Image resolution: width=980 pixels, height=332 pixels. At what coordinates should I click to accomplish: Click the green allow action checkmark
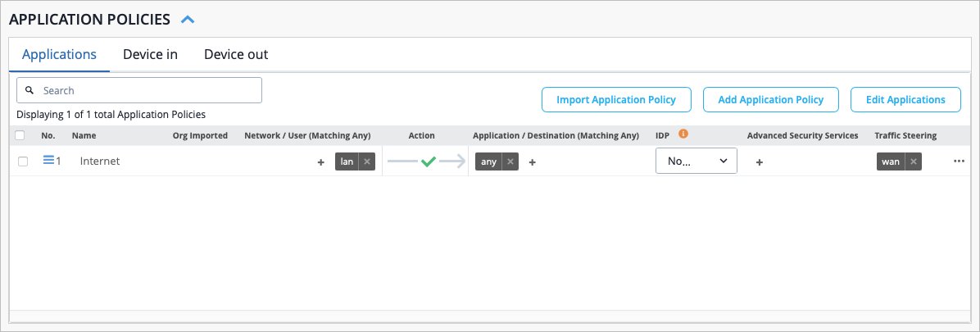pos(427,161)
